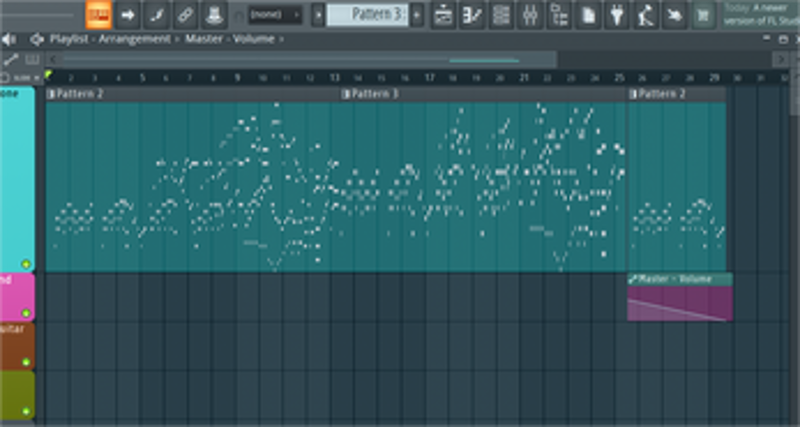Open Playlist options arrow icon beside title
800x427 pixels.
click(x=36, y=39)
